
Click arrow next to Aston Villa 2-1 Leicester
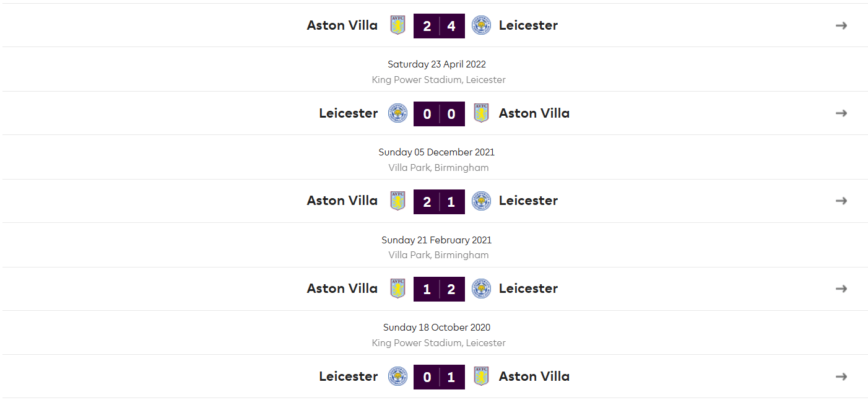841,201
